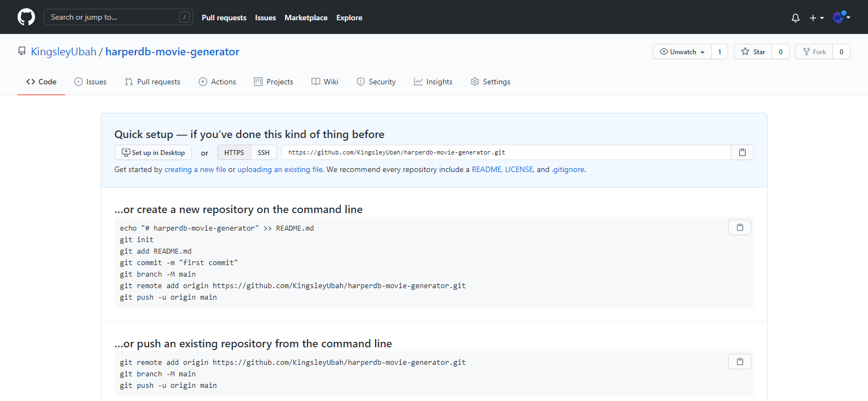
Task: Click the 'git add README.md' line
Action: coord(156,251)
